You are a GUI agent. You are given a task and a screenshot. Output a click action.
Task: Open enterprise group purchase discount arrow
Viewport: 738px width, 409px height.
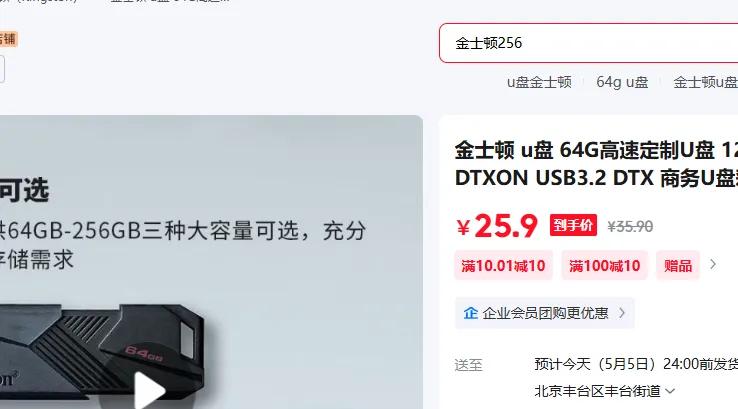coord(622,313)
